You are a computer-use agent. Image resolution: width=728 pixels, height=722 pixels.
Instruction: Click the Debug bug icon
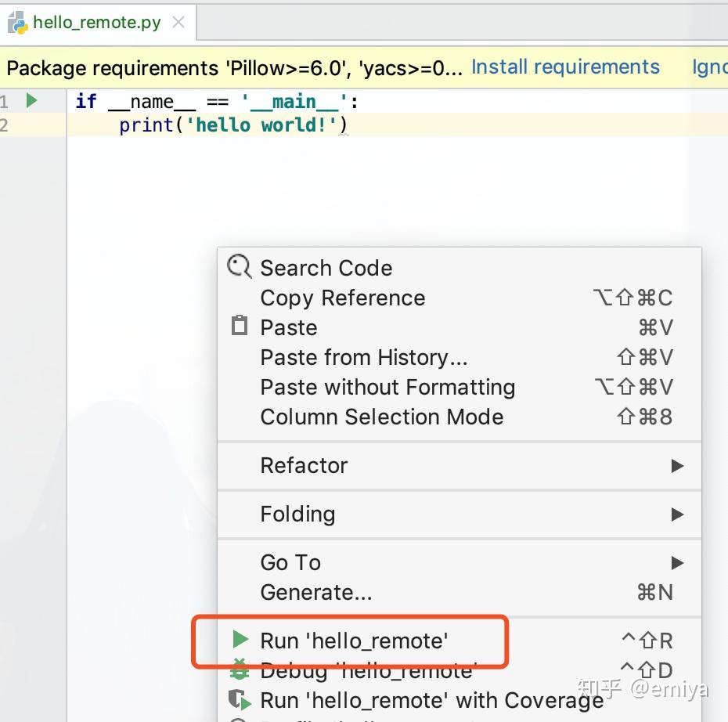tap(239, 670)
